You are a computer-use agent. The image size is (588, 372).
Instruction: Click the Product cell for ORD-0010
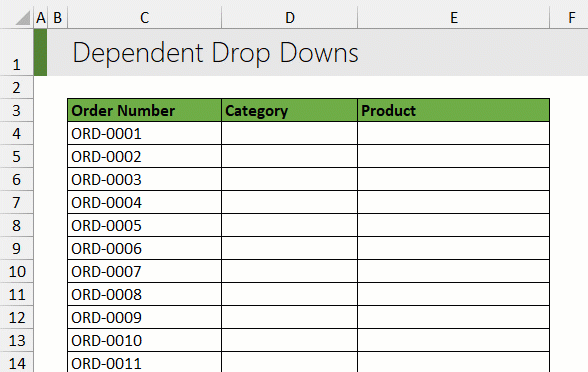tap(454, 340)
